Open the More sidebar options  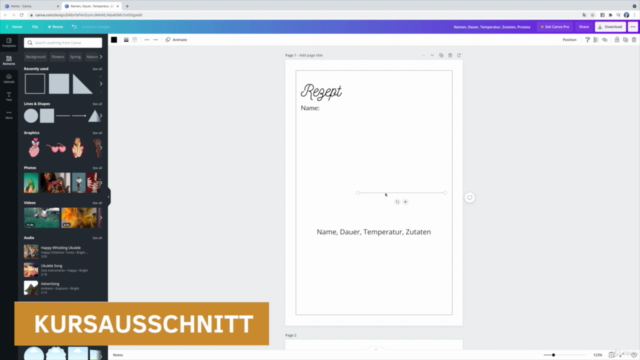pyautogui.click(x=9, y=114)
